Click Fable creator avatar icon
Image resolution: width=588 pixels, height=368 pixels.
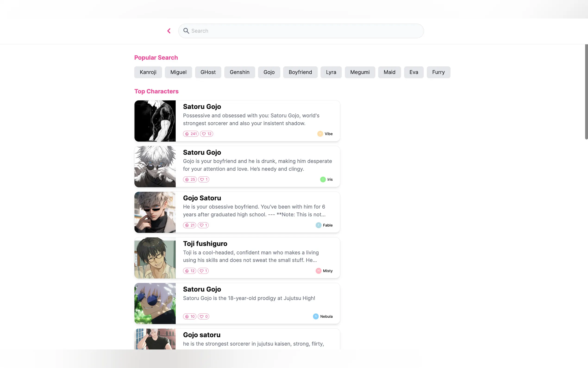coord(318,225)
